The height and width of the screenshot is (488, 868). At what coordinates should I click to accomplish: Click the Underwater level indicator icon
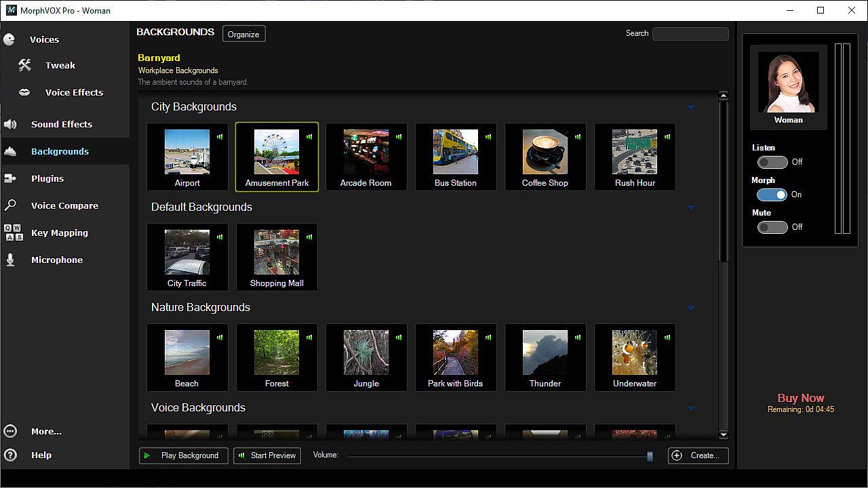coord(667,337)
